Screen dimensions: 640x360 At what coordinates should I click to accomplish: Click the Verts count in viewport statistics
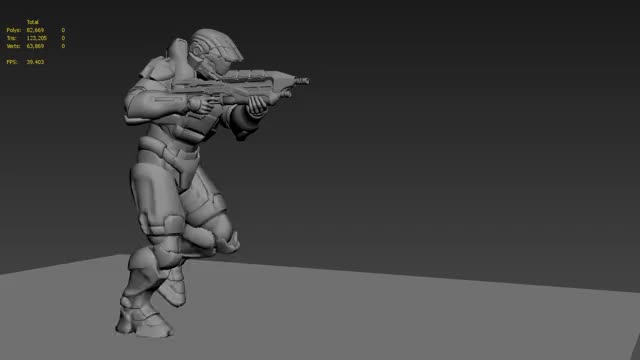click(x=35, y=46)
